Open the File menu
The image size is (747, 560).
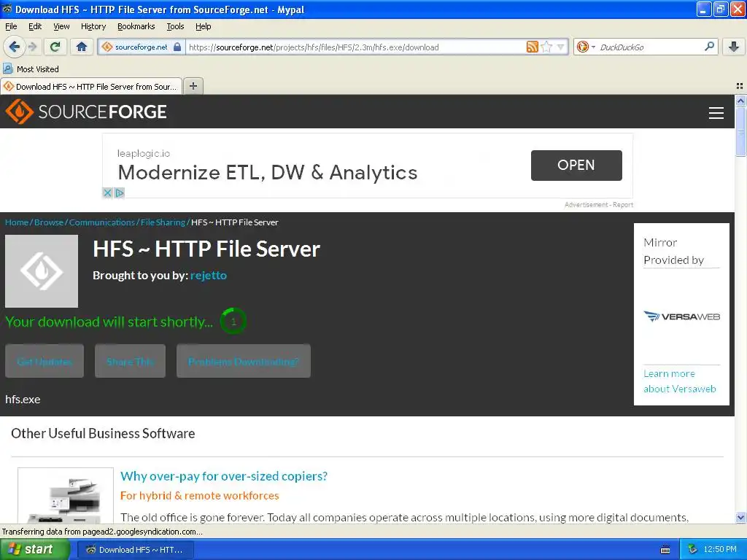(x=11, y=26)
